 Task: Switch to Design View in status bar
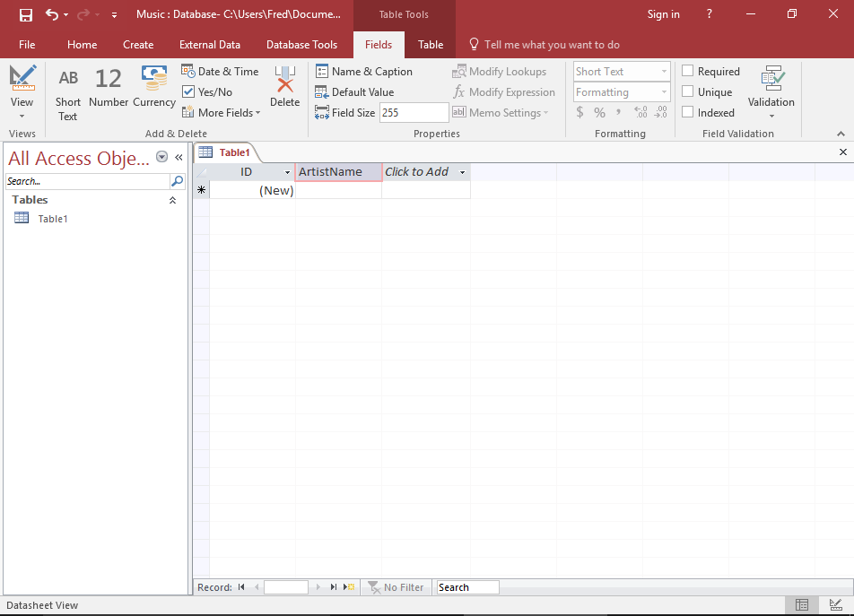pos(835,604)
